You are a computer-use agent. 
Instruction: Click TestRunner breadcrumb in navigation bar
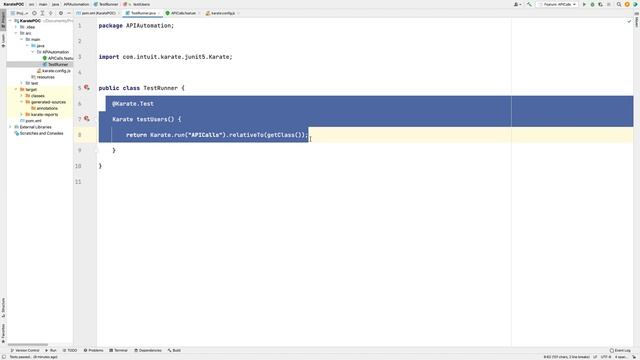coord(106,4)
